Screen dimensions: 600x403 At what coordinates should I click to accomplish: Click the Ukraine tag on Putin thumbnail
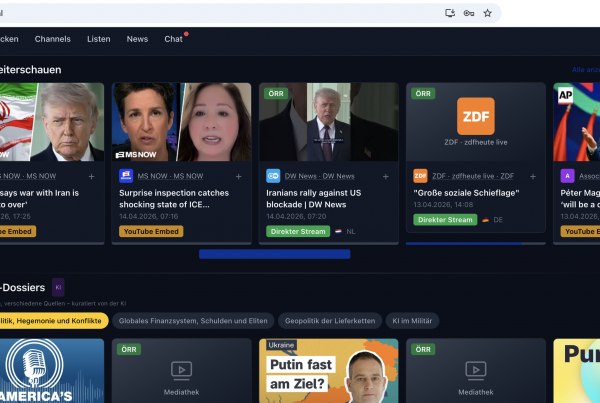click(x=281, y=345)
